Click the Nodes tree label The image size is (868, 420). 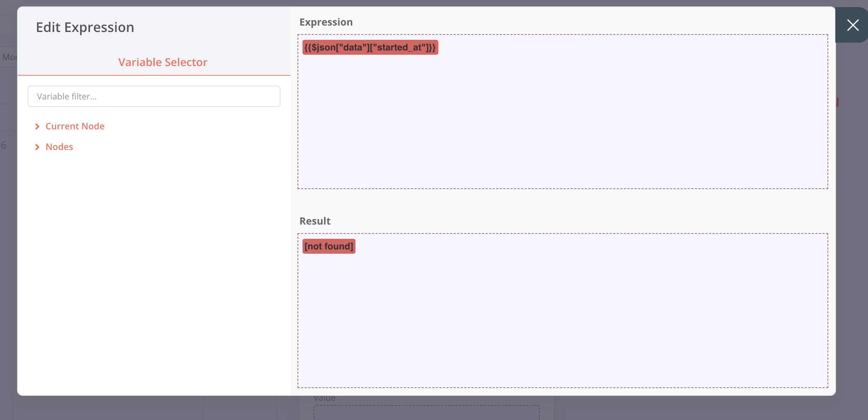[59, 147]
